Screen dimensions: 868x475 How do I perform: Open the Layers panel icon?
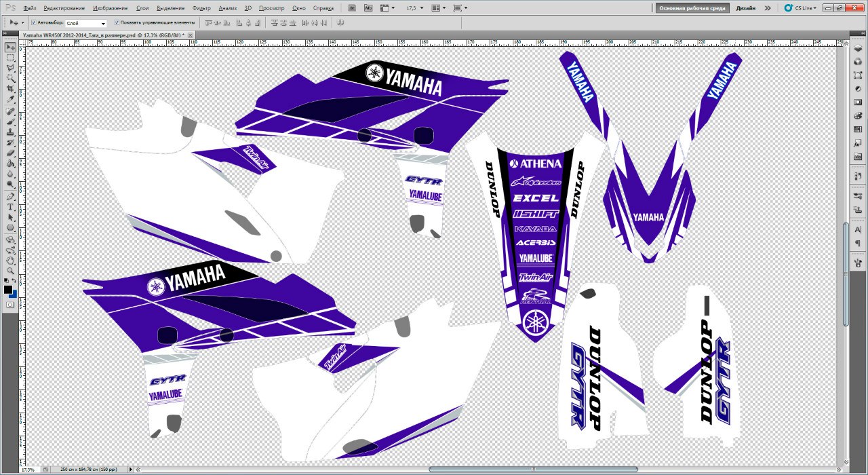click(x=857, y=50)
